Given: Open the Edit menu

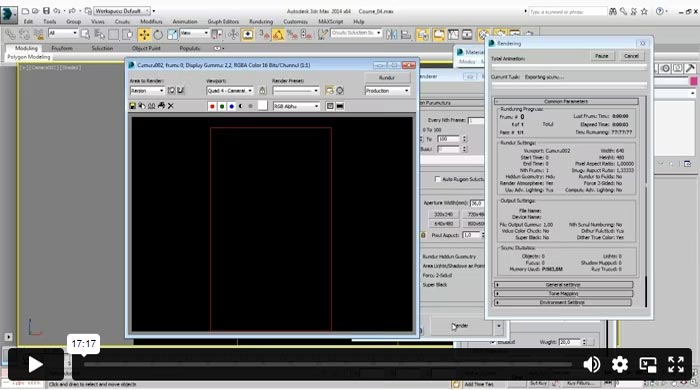Looking at the screenshot, I should [28, 21].
